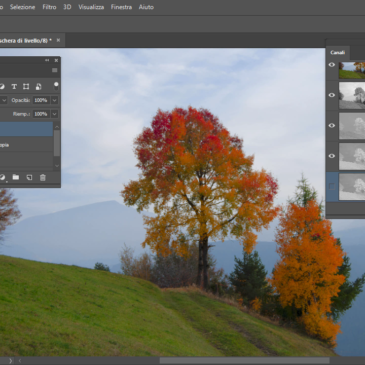
Task: Open the Riemp. fill slider dropdown
Action: click(x=54, y=114)
